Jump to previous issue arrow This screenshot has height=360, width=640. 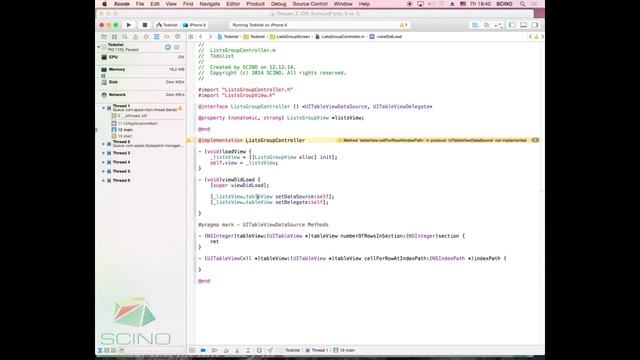pos(530,37)
